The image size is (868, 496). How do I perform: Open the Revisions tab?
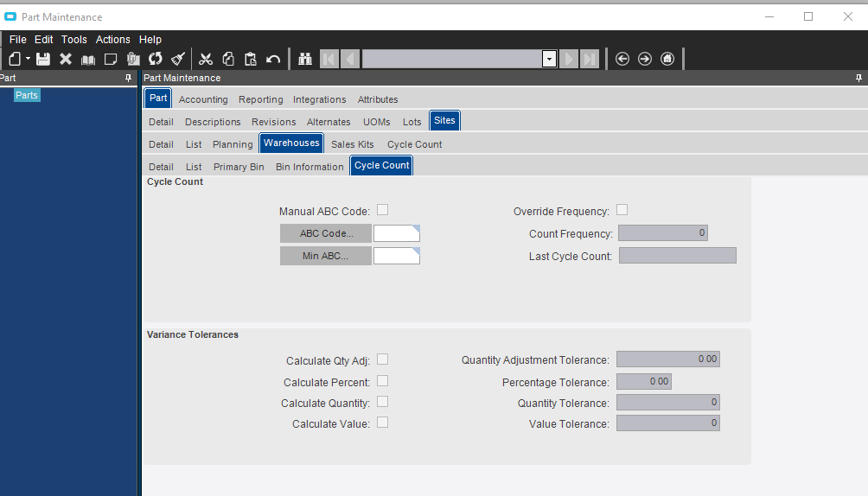tap(273, 122)
